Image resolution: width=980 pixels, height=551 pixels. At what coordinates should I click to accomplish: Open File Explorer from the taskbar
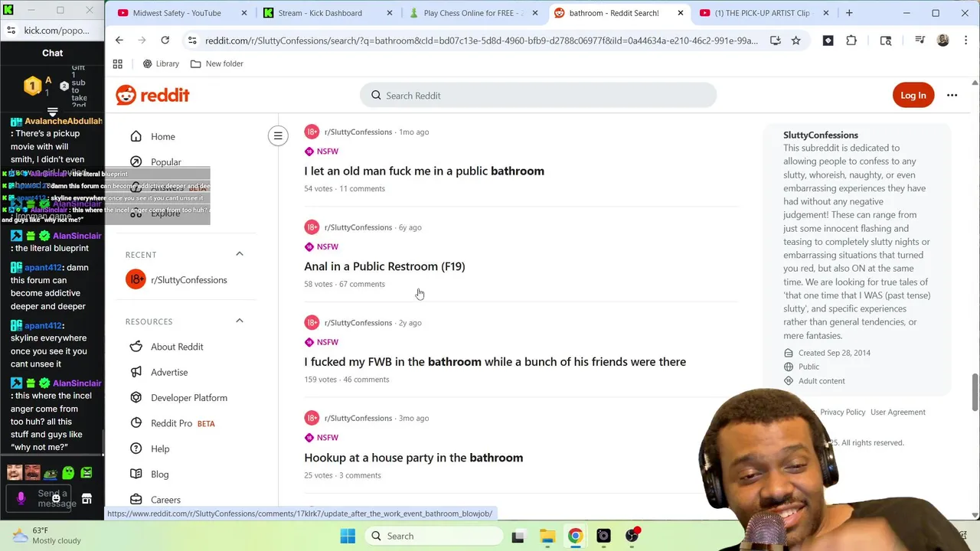click(x=547, y=536)
